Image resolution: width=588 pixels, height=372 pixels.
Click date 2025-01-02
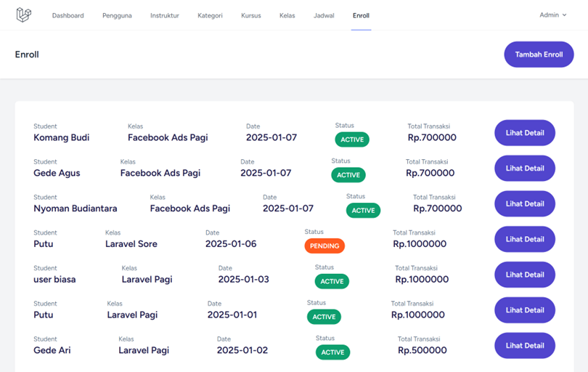[x=242, y=350]
